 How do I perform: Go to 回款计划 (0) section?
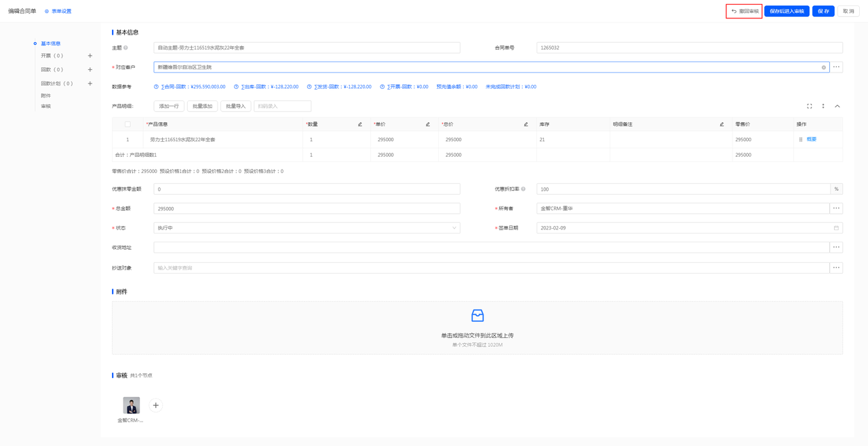click(x=57, y=83)
